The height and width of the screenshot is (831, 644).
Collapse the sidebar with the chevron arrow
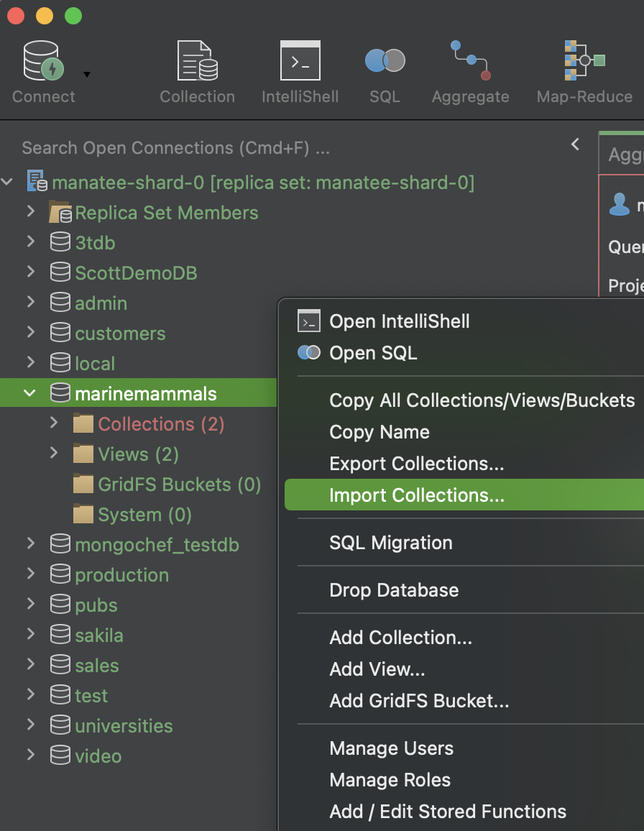(x=574, y=144)
